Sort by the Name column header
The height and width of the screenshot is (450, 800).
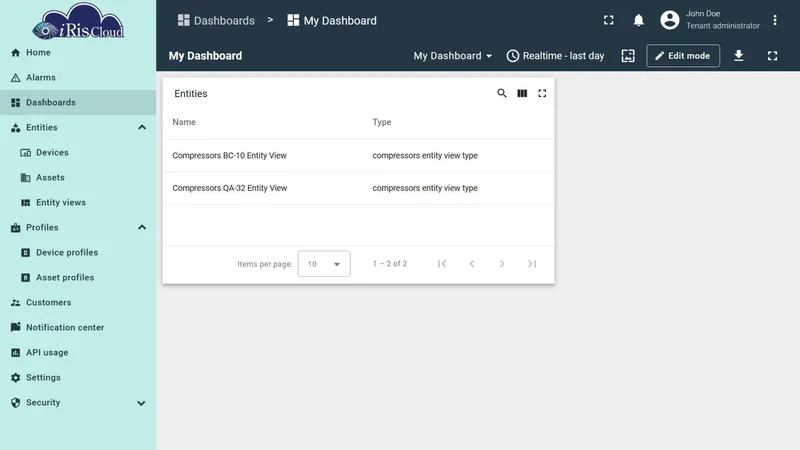click(x=184, y=122)
